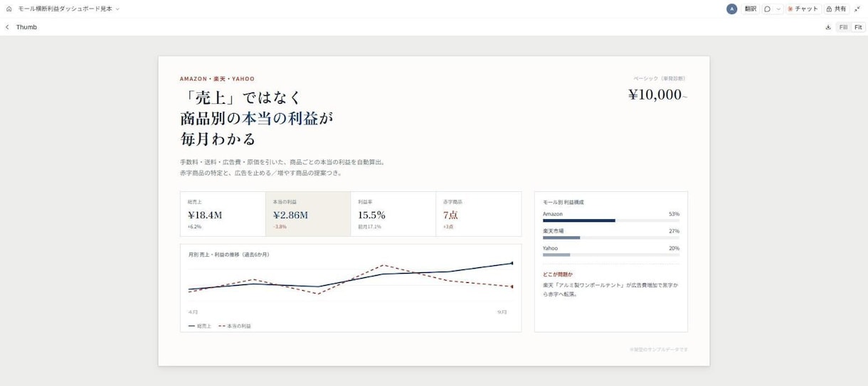The image size is (868, 386).
Task: Open the user avatar 'A' menu
Action: [732, 9]
